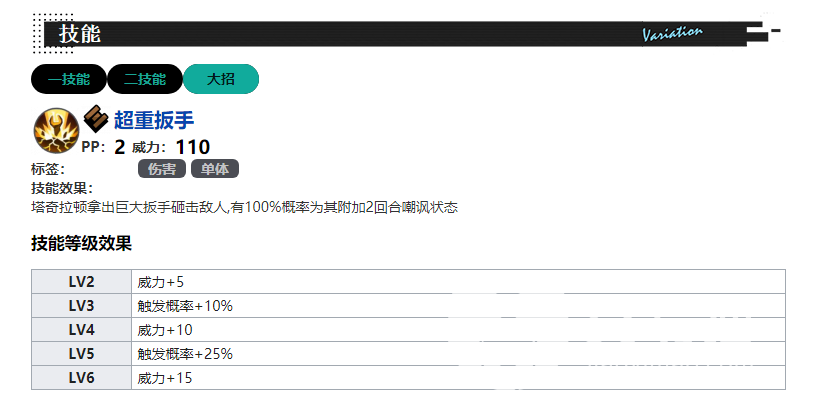Viewport: 813px width, 415px height.
Task: Select the LV3 row header cell
Action: (81, 306)
